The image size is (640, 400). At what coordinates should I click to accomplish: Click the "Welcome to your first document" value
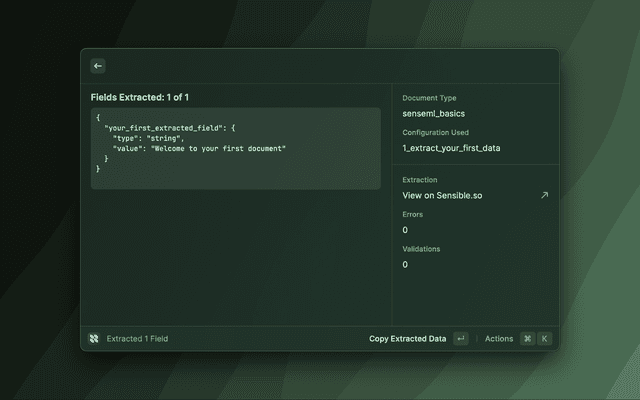(218, 148)
